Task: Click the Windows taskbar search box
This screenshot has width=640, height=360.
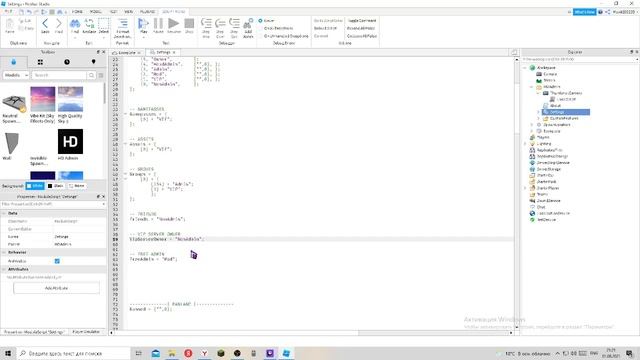Action: (74, 353)
